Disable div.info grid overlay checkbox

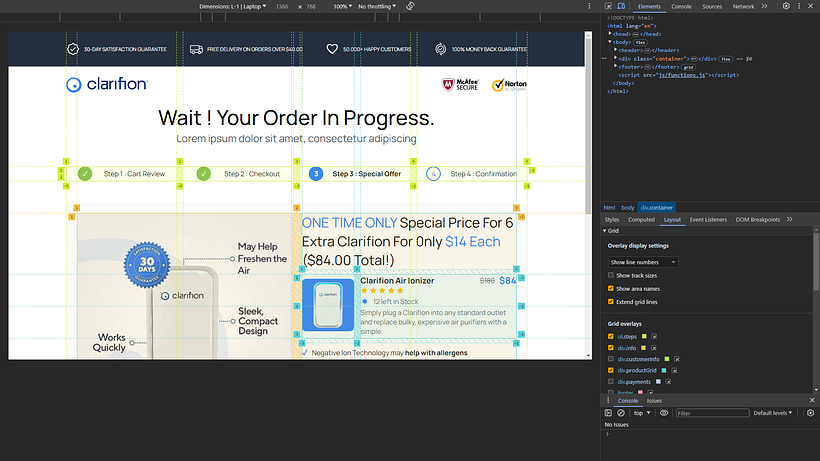coord(611,348)
